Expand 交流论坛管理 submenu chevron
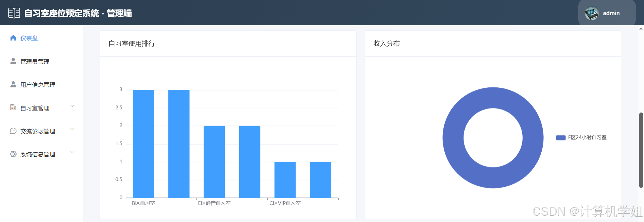The image size is (644, 222). pos(72,129)
